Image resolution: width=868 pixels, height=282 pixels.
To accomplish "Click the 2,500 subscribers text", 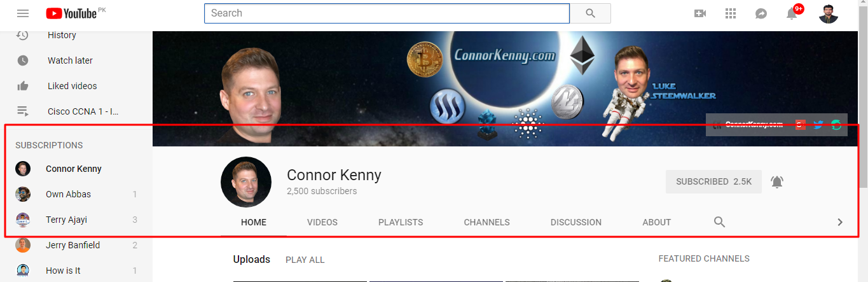I will (x=322, y=191).
